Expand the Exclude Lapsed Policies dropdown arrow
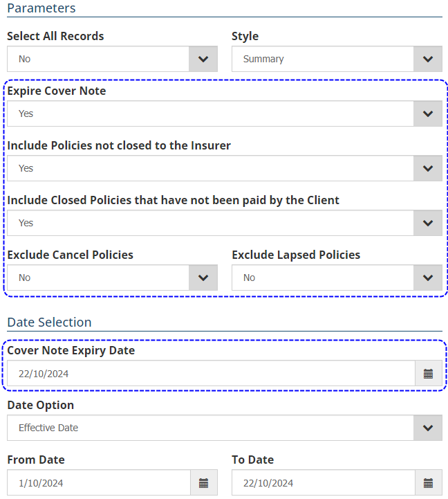Screen dimensions: 448x499 (x=428, y=278)
